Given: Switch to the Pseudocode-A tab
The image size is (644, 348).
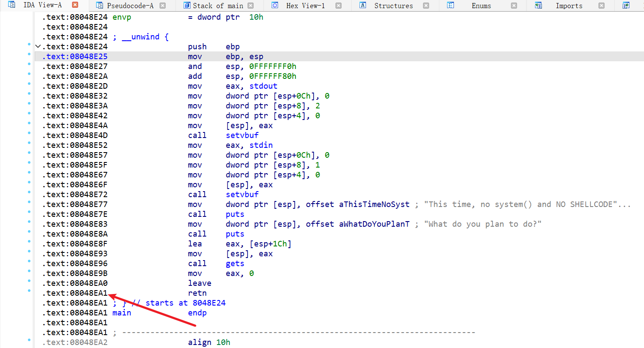Looking at the screenshot, I should pos(130,6).
